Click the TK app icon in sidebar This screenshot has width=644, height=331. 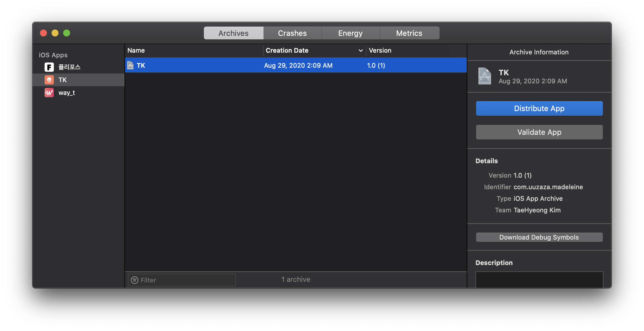pyautogui.click(x=49, y=80)
